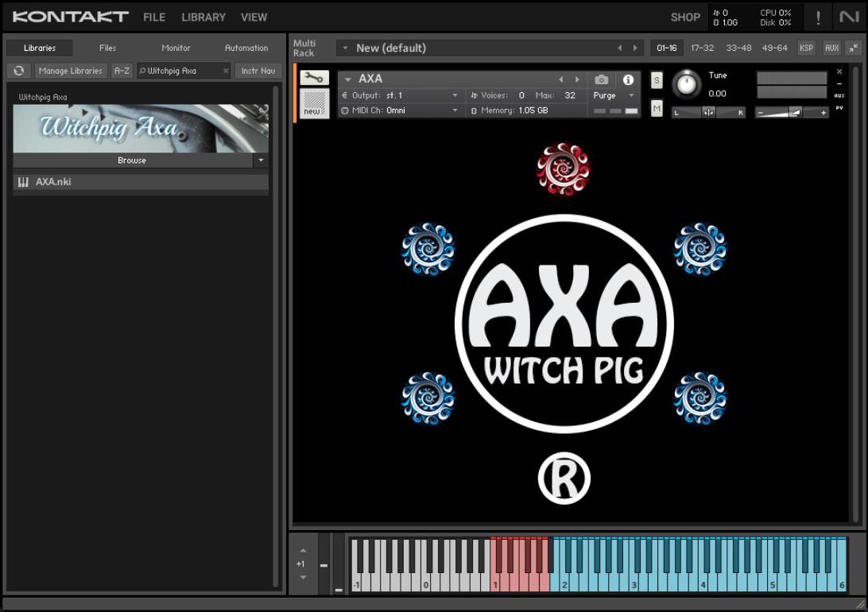Click the Max voices value 32
The width and height of the screenshot is (868, 612).
tap(570, 95)
